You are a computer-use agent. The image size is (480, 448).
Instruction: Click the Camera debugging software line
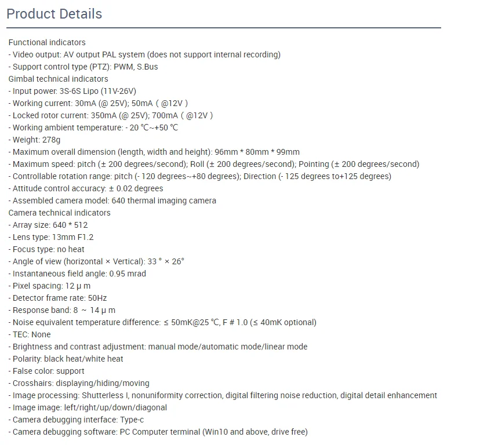coord(158,432)
